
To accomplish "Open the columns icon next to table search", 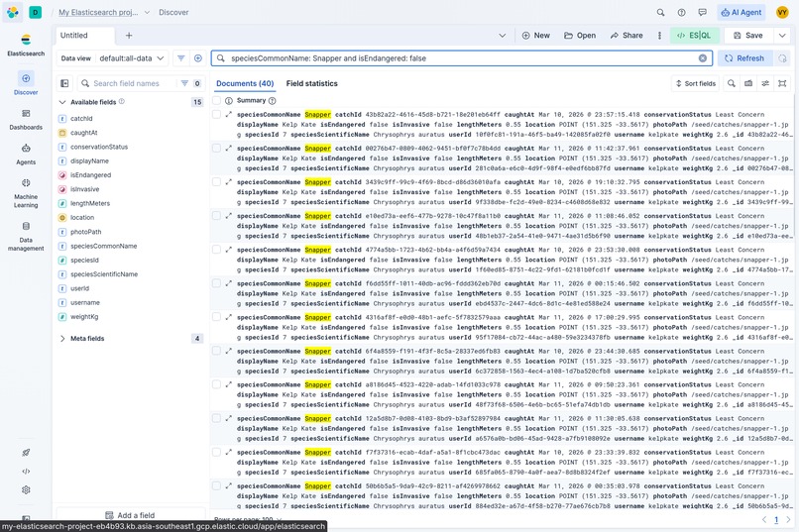I will point(748,83).
